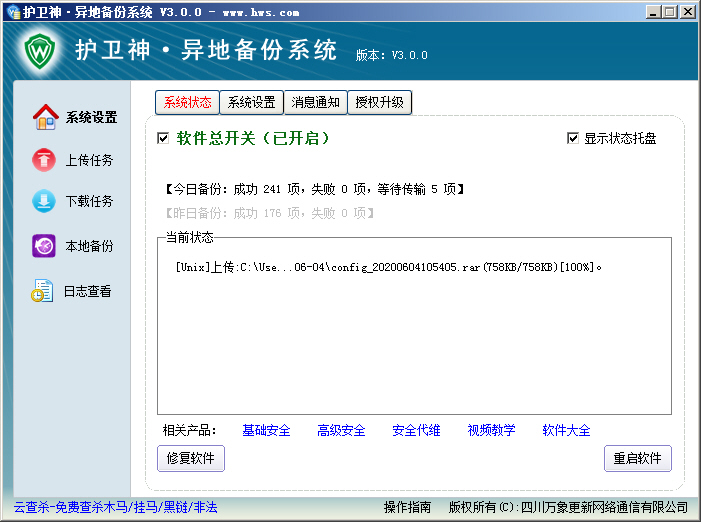This screenshot has width=701, height=522.
Task: Toggle the 软件总开关 checkbox
Action: click(163, 138)
